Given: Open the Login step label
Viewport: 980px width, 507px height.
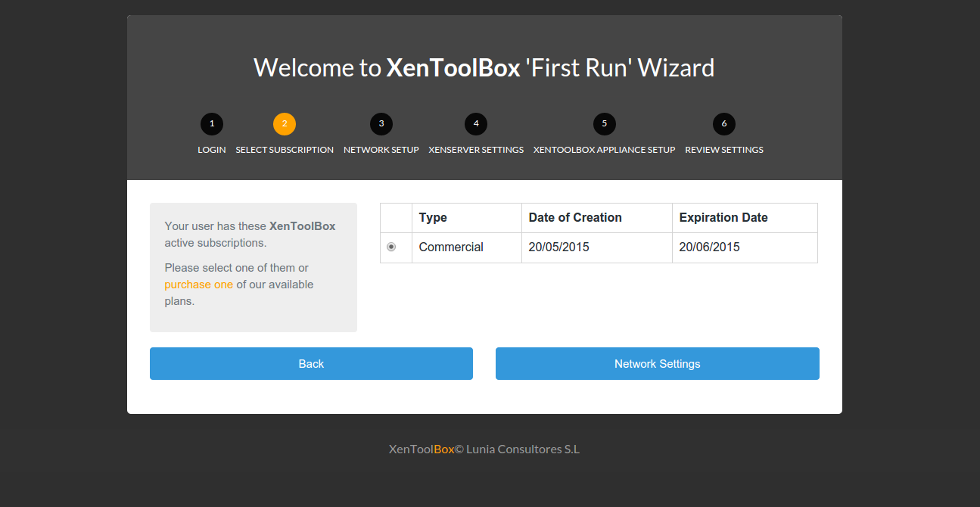Looking at the screenshot, I should (212, 150).
